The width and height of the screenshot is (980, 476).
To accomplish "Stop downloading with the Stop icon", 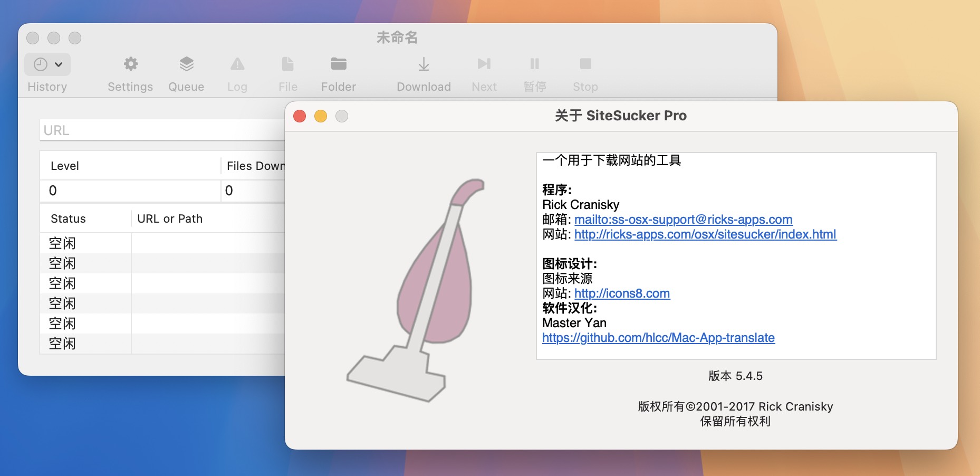I will (585, 64).
